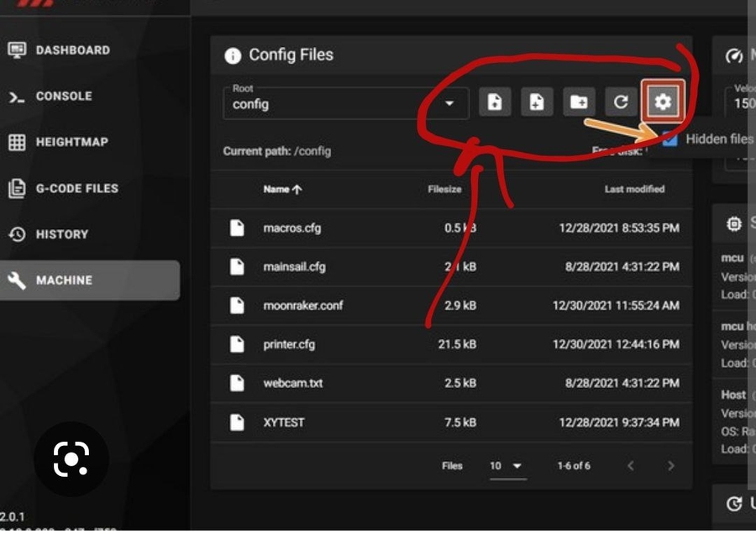
Task: Click the file icon beside printer.cfg
Action: point(238,344)
